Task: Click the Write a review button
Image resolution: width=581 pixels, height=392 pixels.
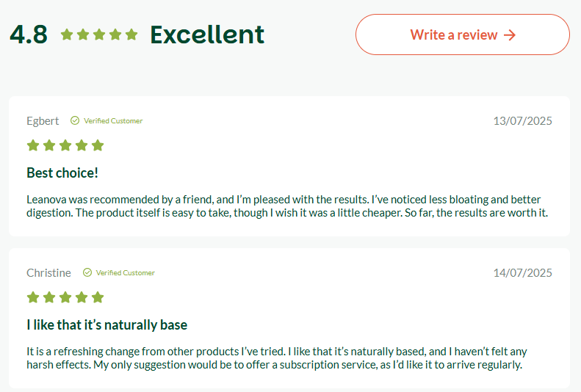Action: tap(463, 35)
